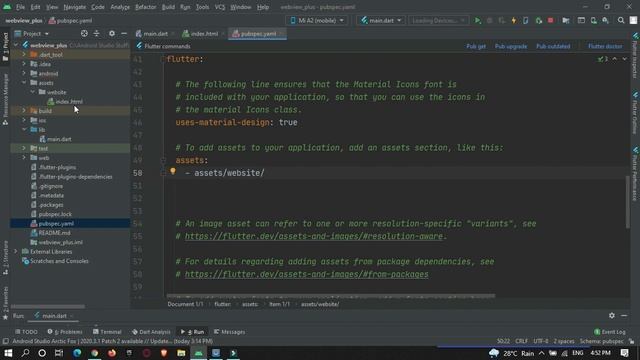Viewport: 640px width, 360px height.
Task: Click the editor horizontal scrollbar
Action: [331, 296]
